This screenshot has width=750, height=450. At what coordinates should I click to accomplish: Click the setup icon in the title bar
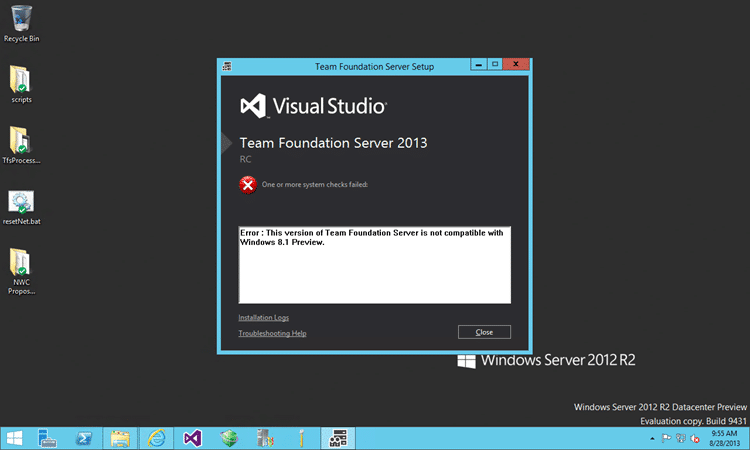coord(227,66)
